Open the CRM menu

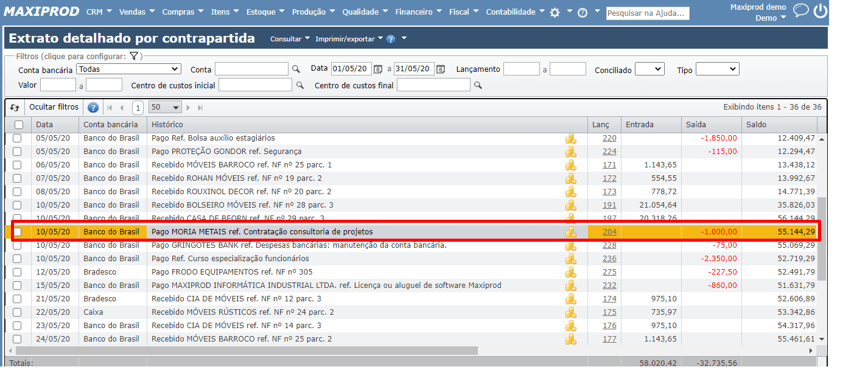[x=100, y=12]
